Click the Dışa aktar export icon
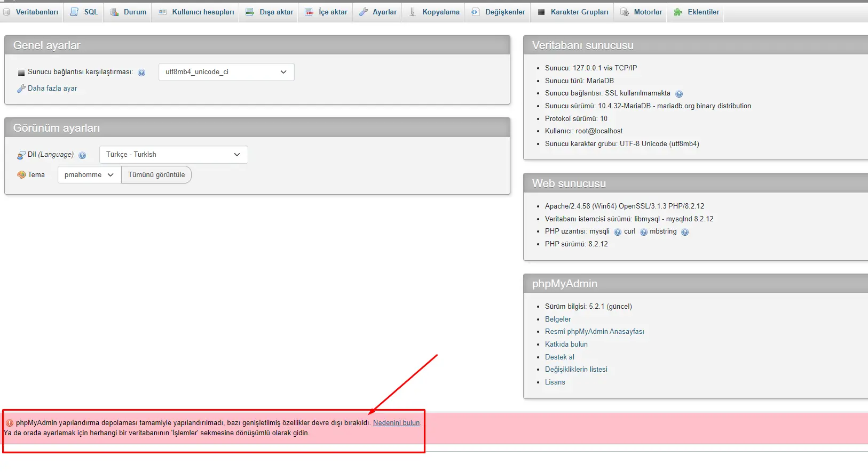The height and width of the screenshot is (472, 868). (x=250, y=12)
